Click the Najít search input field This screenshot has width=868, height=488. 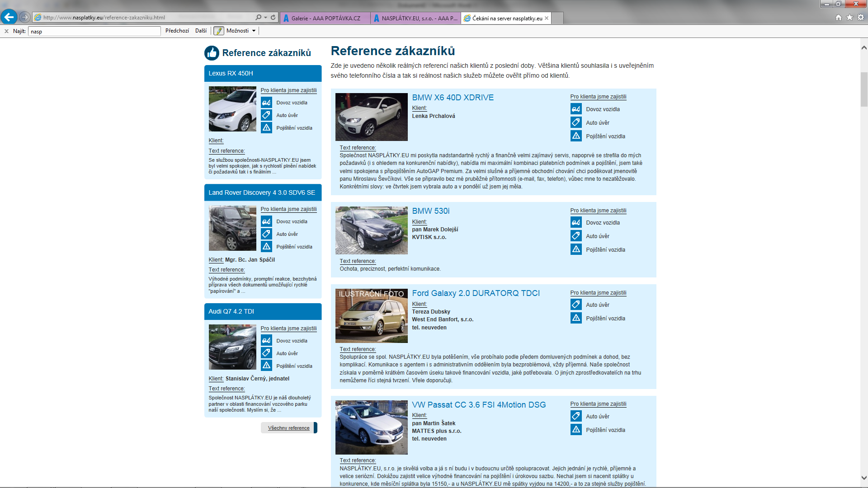[x=94, y=31]
